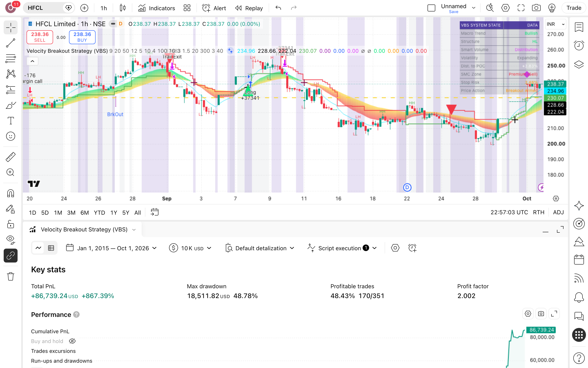Open the alerts clock panel
Viewport: 588px width, 368px height.
[x=579, y=46]
